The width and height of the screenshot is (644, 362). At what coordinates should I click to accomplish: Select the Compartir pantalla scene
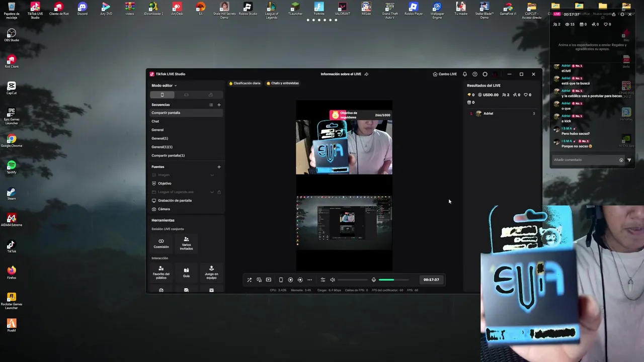[186, 113]
